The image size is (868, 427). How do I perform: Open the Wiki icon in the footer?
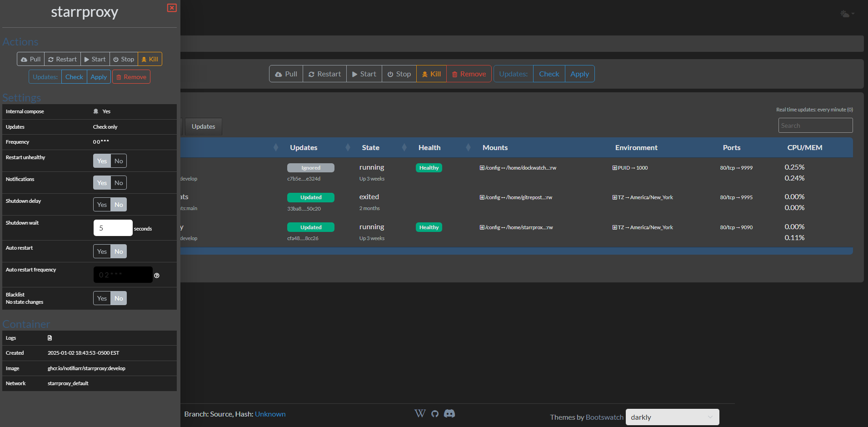coord(420,413)
